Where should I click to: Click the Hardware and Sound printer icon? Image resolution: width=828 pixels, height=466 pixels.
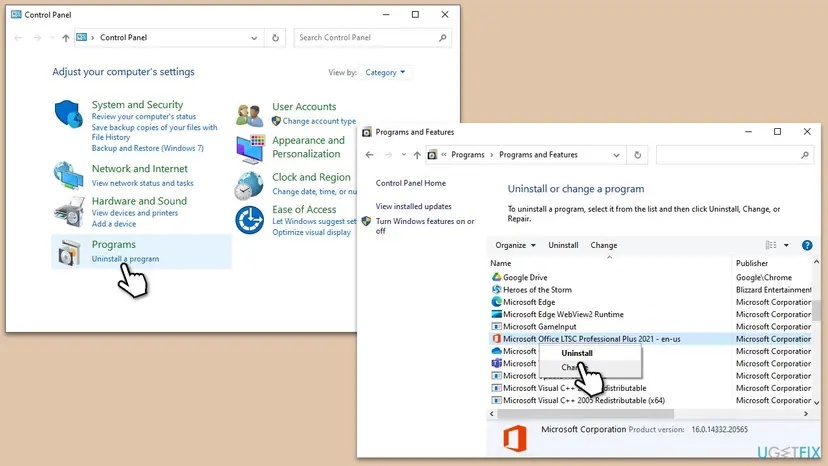(x=69, y=211)
